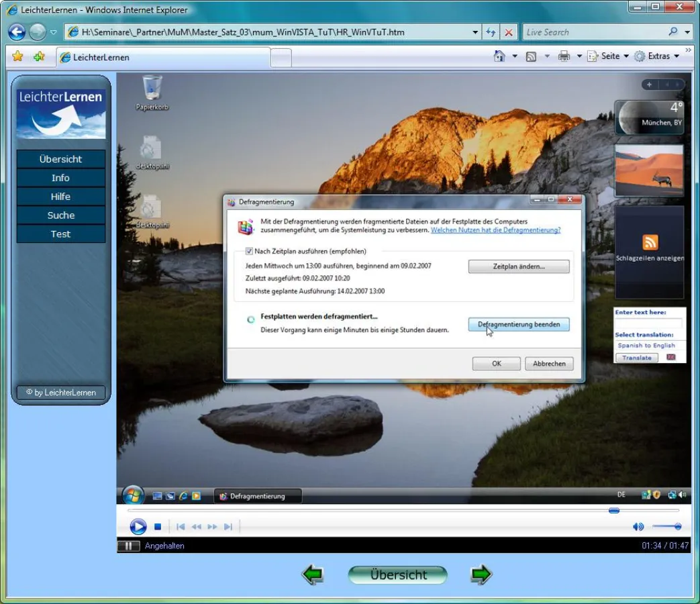The width and height of the screenshot is (700, 604).
Task: Click the refresh icon beside address bar
Action: [491, 32]
